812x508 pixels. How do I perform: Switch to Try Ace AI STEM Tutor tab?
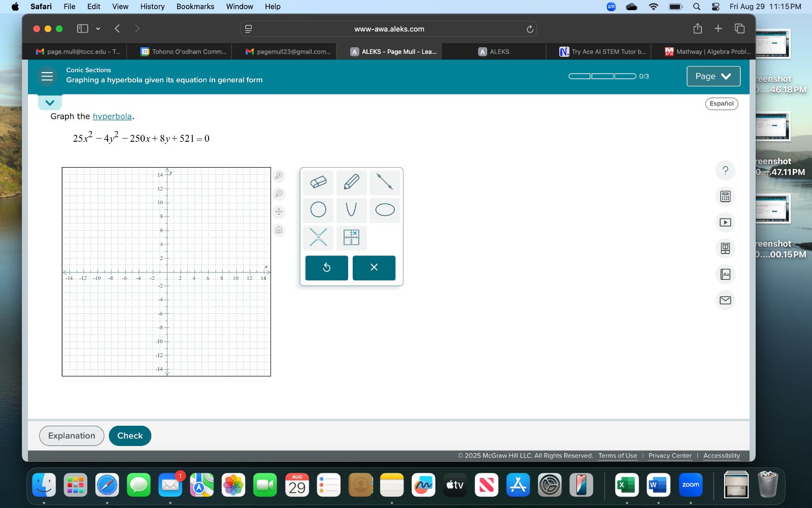pyautogui.click(x=599, y=52)
